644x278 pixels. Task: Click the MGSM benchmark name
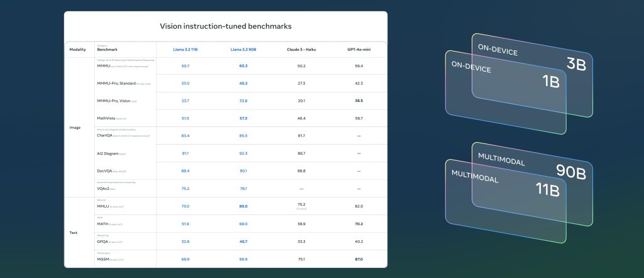click(103, 259)
